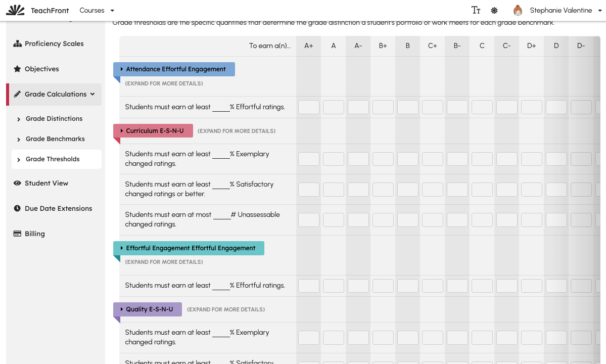Viewport: 606px width, 364px height.
Task: Click '(EXPAND FOR MORE DETAILS)' next to Curriculum
Action: click(237, 131)
